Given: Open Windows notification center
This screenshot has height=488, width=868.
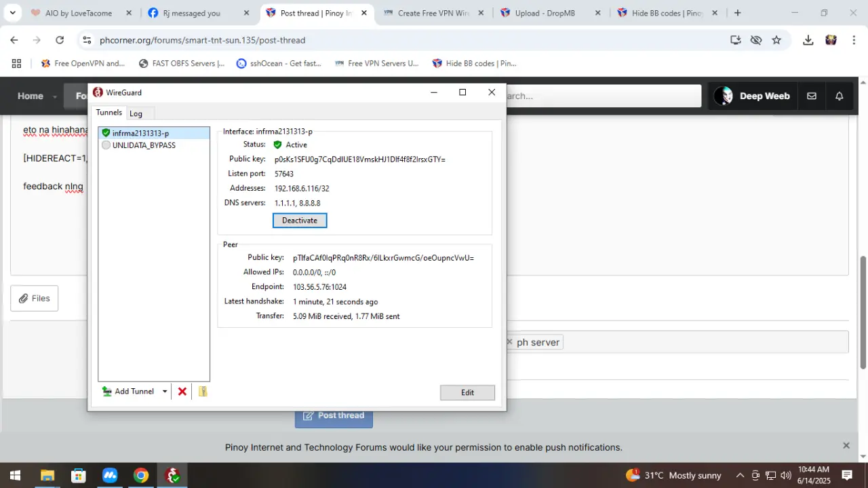Looking at the screenshot, I should pyautogui.click(x=847, y=475).
